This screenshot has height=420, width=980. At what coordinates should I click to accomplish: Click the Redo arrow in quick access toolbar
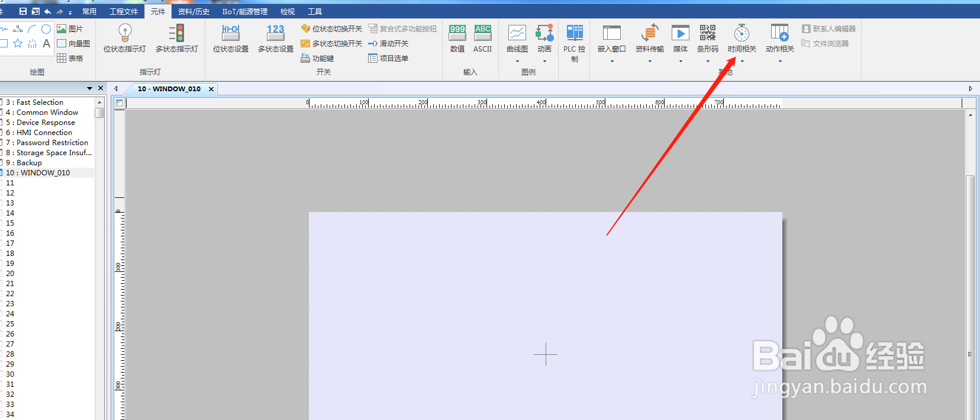click(x=60, y=11)
